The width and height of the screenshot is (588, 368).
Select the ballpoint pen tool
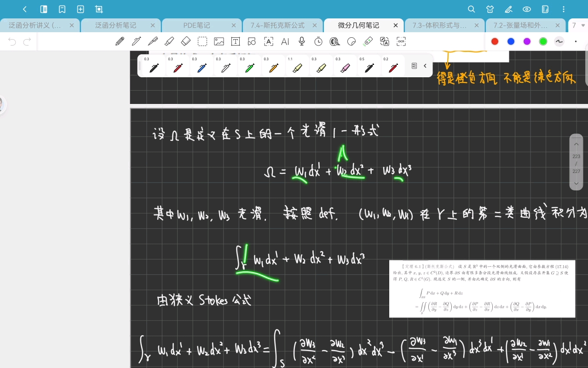coord(153,41)
